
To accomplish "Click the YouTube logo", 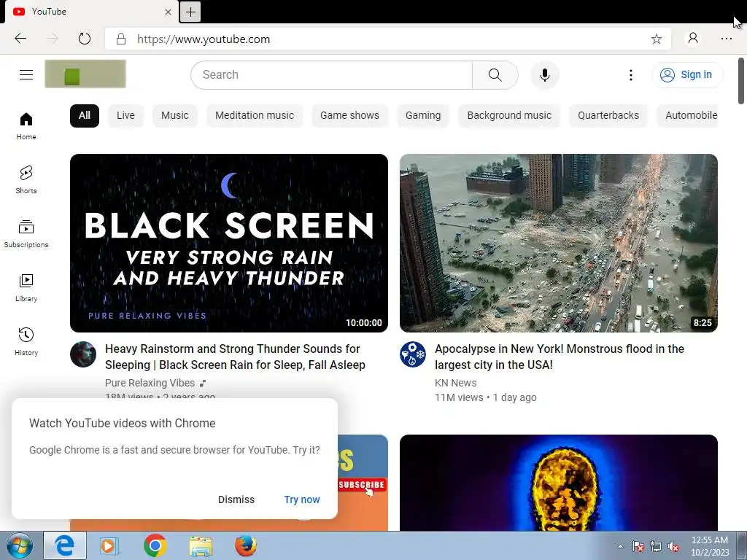I will [85, 74].
